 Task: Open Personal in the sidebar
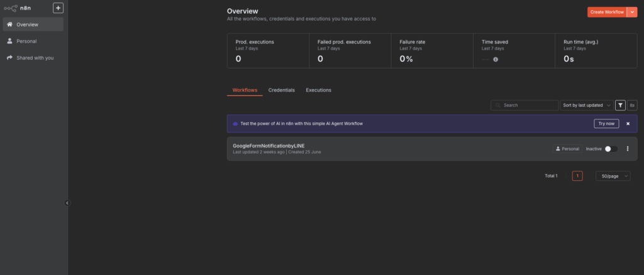(26, 41)
